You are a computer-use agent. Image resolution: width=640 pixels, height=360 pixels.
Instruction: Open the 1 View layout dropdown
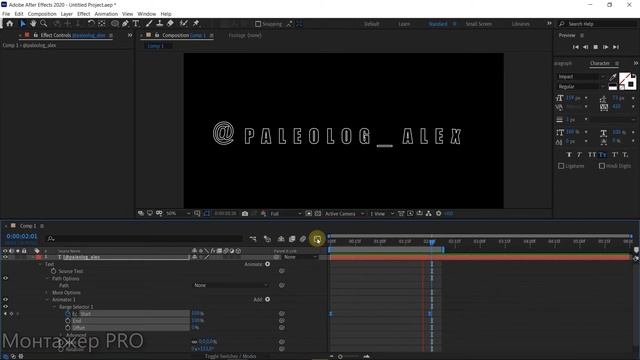tap(382, 213)
